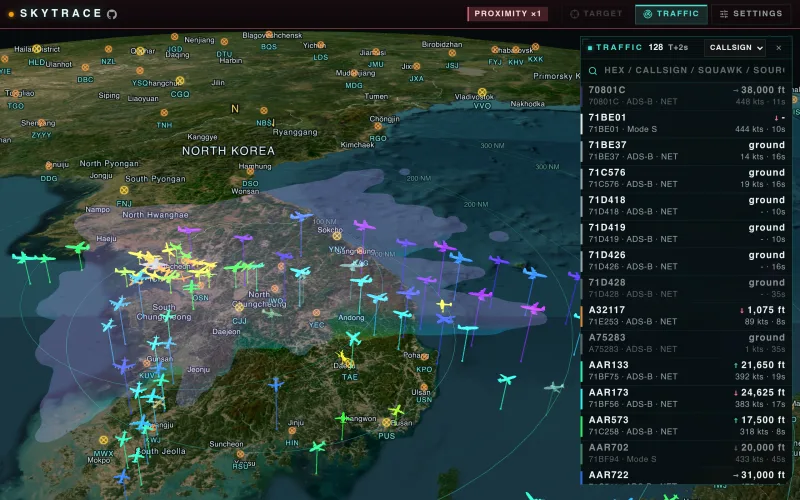Open the GitHub icon beside SKYTRACE
The height and width of the screenshot is (500, 800).
click(x=112, y=14)
